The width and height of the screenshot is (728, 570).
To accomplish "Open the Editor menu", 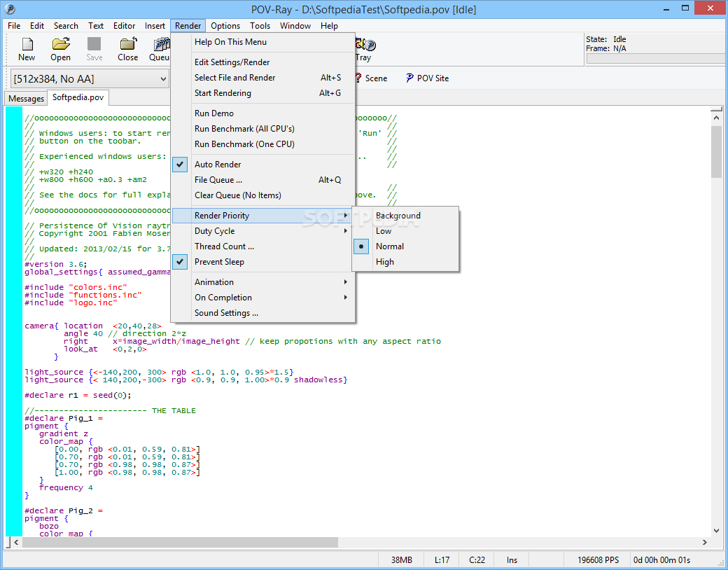I will pyautogui.click(x=125, y=26).
